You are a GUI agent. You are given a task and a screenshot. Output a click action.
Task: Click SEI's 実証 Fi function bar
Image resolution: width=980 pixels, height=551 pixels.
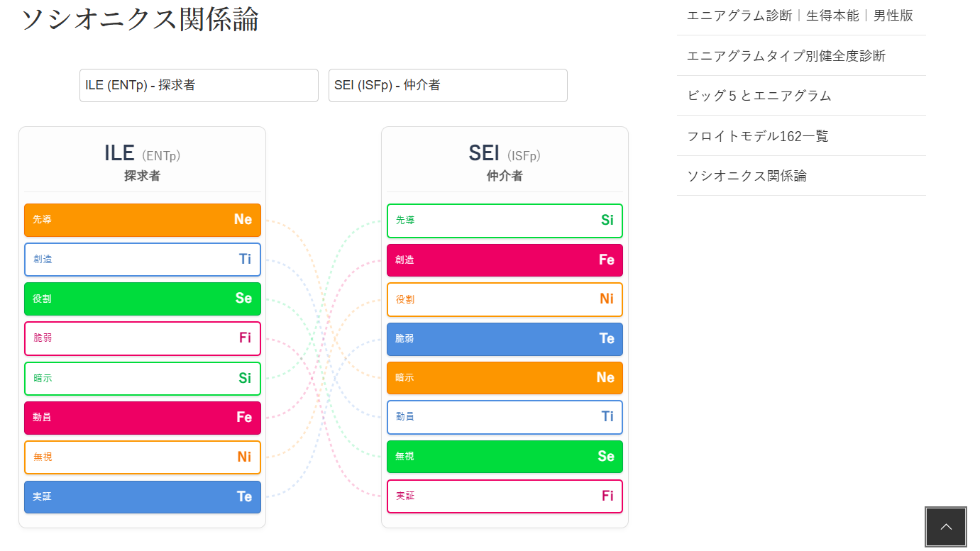click(x=505, y=496)
